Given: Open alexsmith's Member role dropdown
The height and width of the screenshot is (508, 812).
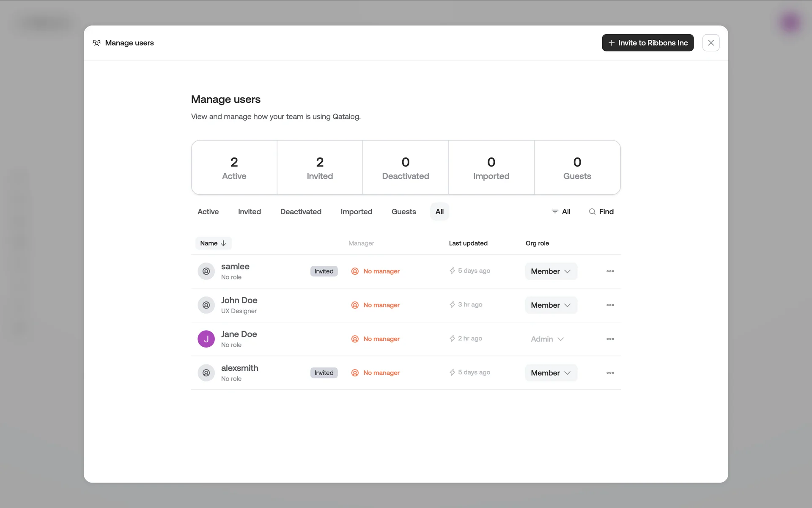Looking at the screenshot, I should pyautogui.click(x=551, y=373).
